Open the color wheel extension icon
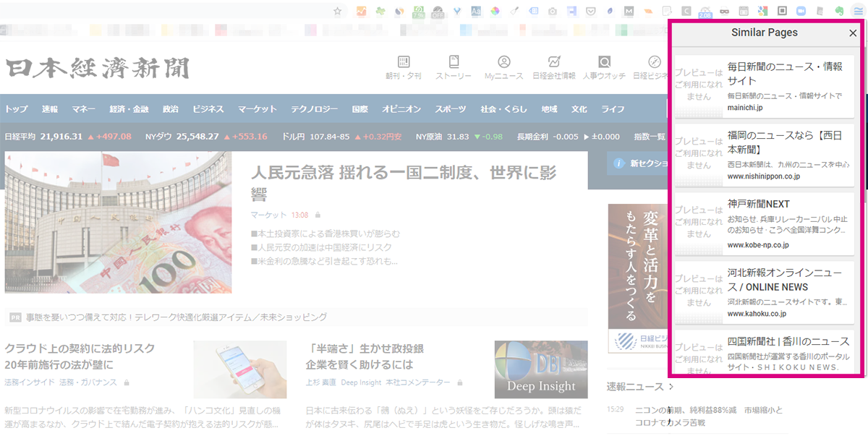This screenshot has height=441, width=868. click(495, 11)
